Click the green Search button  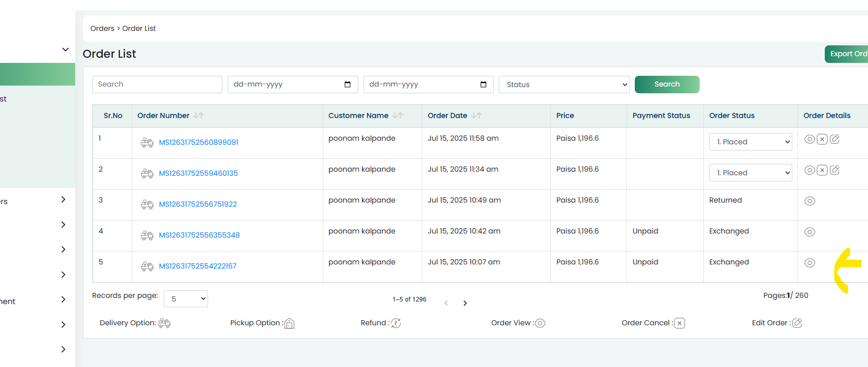[x=667, y=85]
